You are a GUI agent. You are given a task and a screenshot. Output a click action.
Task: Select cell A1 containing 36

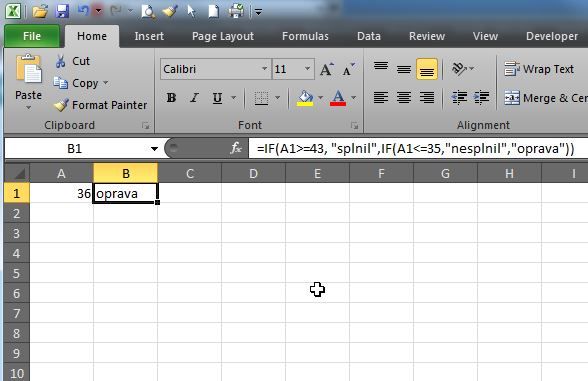pyautogui.click(x=62, y=193)
